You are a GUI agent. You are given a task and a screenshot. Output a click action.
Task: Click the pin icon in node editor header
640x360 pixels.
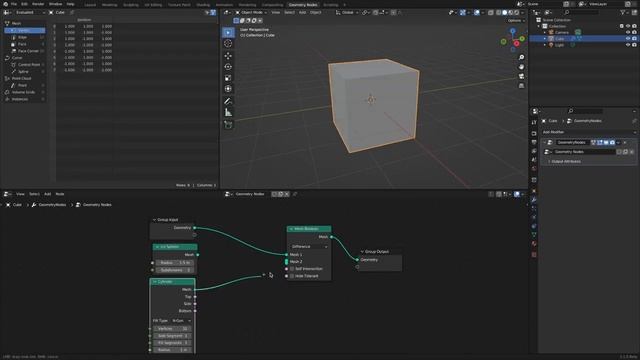pyautogui.click(x=295, y=194)
